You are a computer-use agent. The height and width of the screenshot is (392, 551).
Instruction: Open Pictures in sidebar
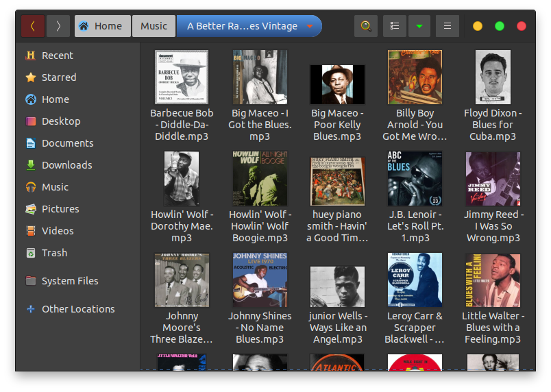[77, 209]
